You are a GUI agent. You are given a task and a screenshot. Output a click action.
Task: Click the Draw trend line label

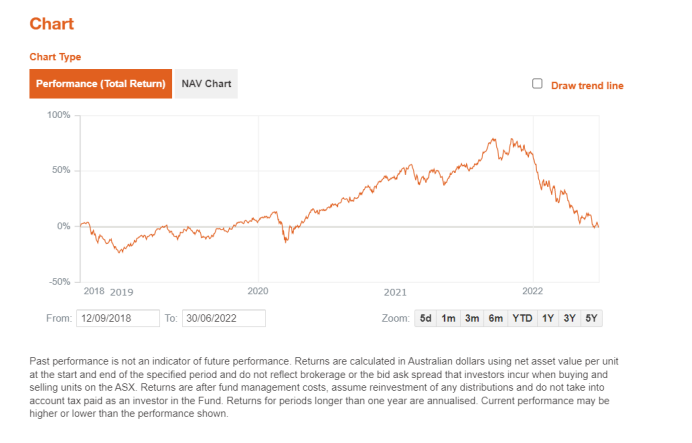coord(587,86)
